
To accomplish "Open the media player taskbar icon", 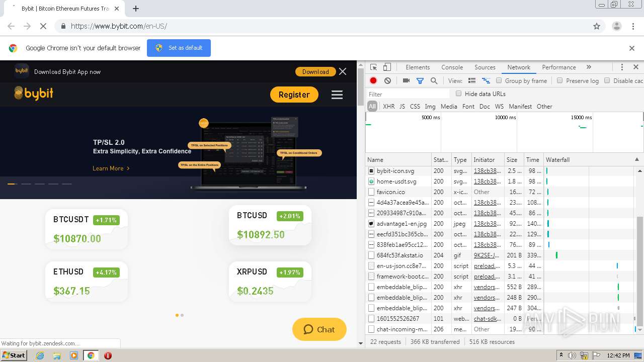I will coord(74,355).
